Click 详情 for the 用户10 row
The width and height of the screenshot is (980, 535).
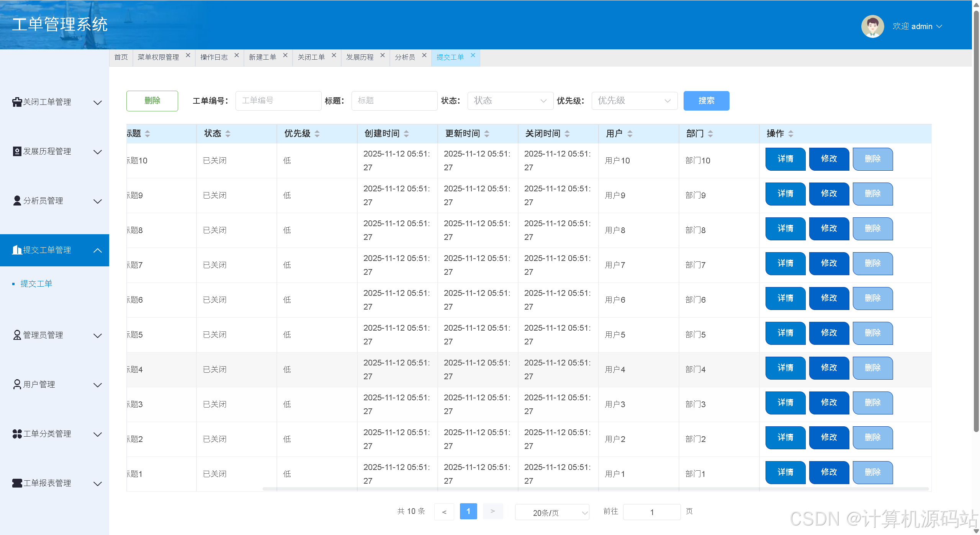[785, 159]
